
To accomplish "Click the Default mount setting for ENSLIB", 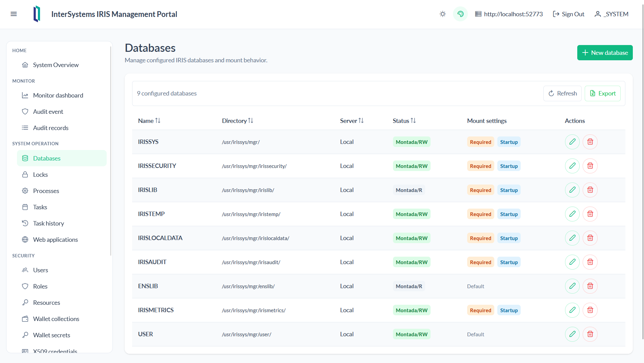I will pos(476,286).
